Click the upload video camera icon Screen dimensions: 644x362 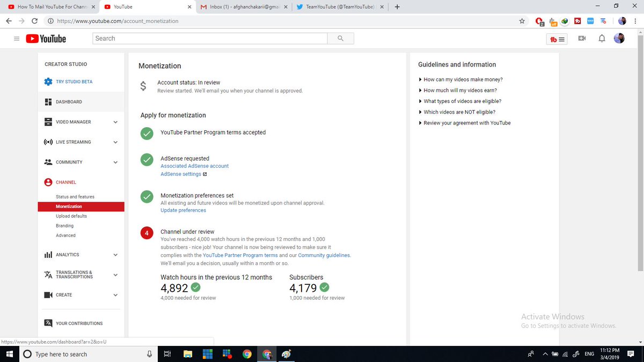click(582, 39)
